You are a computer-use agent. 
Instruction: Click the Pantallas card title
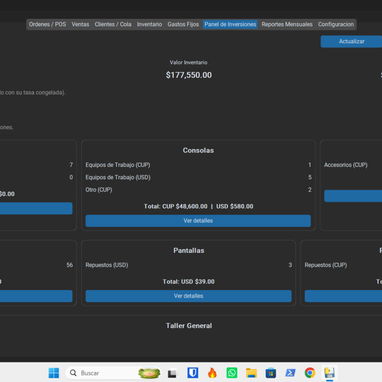[x=189, y=251]
